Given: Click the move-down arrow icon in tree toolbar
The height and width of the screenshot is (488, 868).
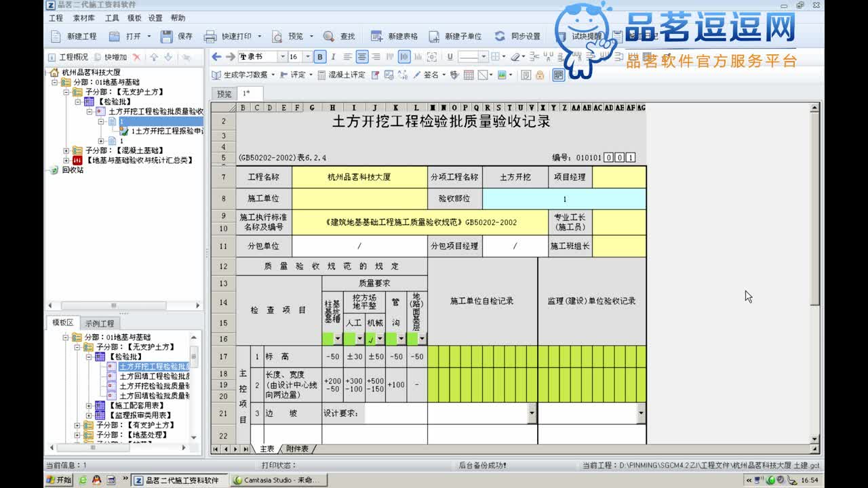Looking at the screenshot, I should point(168,58).
